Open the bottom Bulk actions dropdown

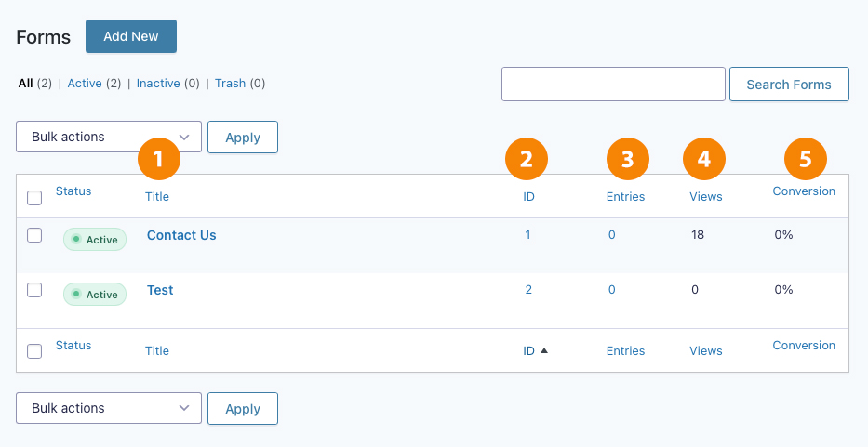point(109,408)
